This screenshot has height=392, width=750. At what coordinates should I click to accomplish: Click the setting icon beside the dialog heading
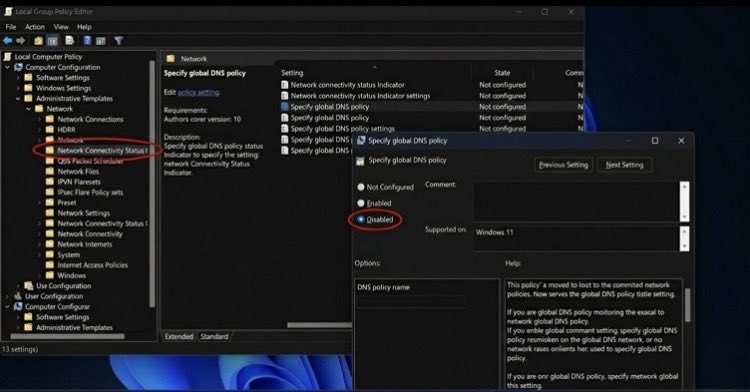(360, 161)
